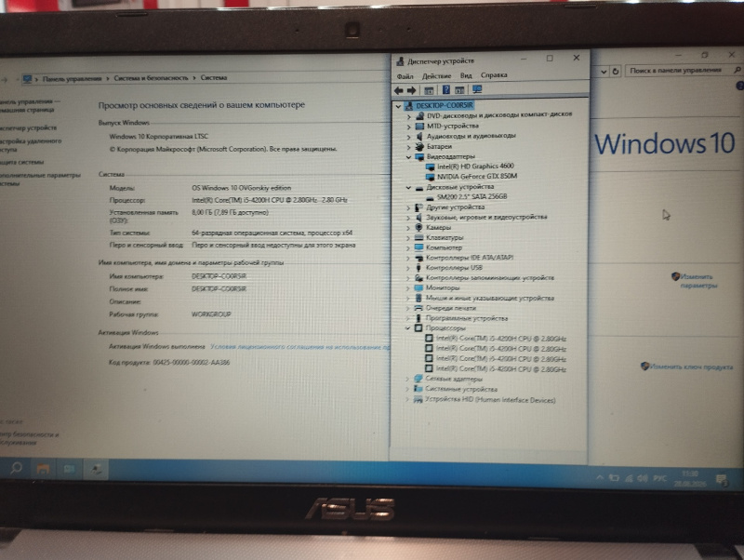Click the Forward arrow in Device Manager toolbar

411,90
